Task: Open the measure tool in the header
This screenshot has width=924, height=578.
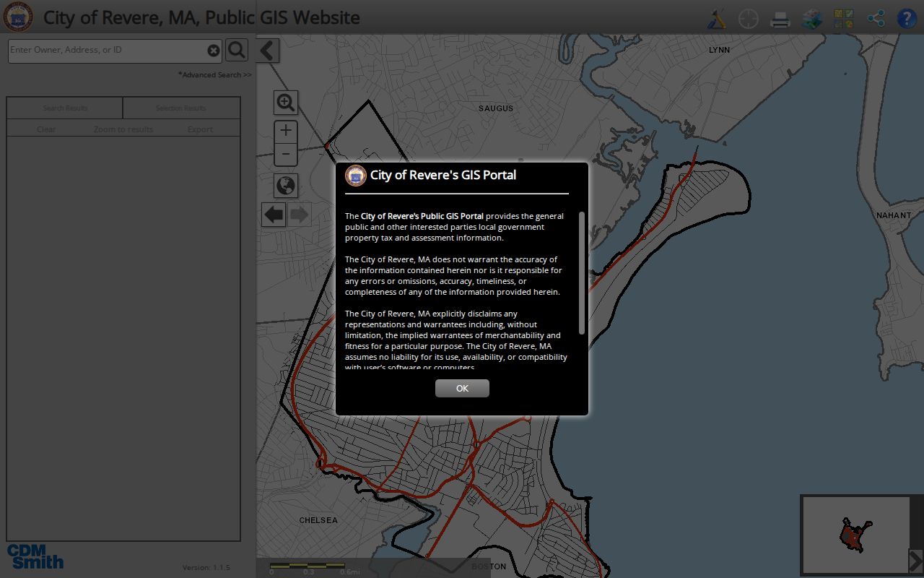Action: (x=717, y=18)
